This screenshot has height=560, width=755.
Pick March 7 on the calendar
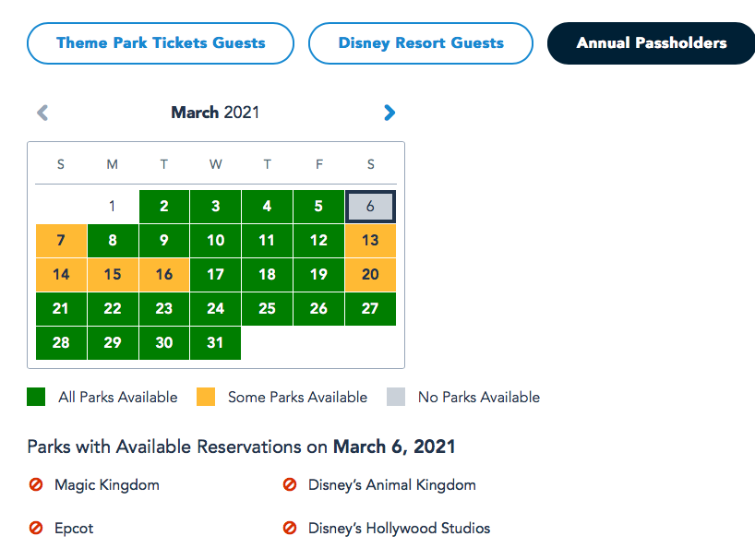61,241
